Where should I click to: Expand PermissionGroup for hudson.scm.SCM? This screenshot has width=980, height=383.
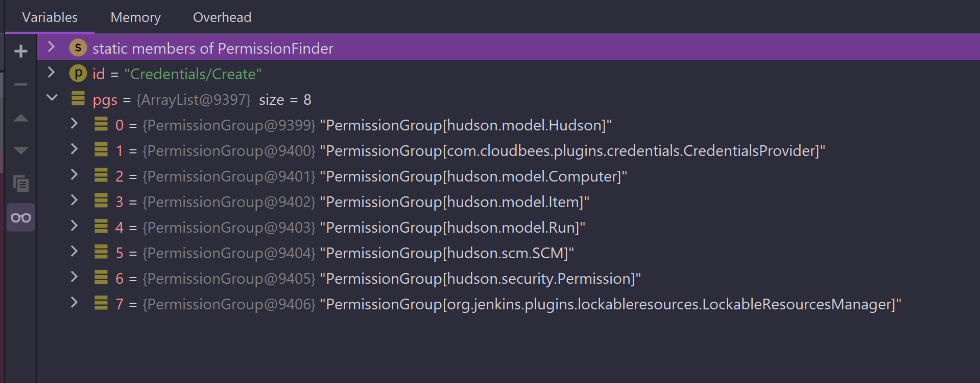(x=74, y=251)
